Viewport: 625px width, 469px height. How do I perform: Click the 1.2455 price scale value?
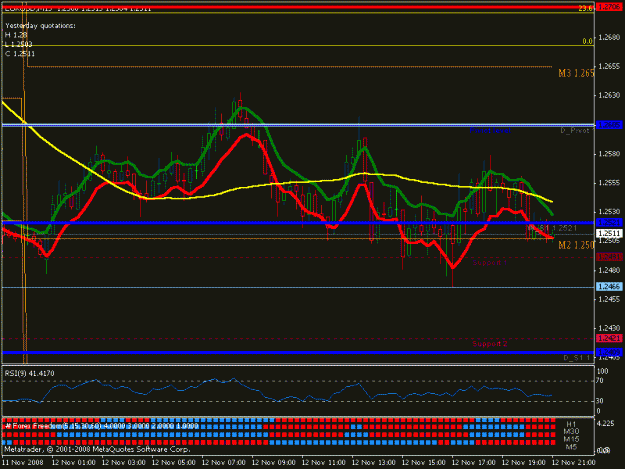coord(609,299)
